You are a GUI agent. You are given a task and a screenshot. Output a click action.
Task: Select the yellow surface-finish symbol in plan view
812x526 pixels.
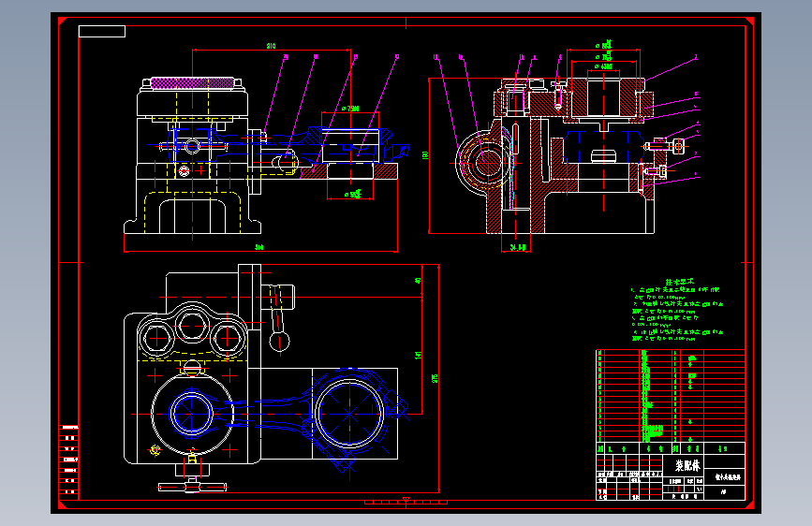click(x=155, y=450)
